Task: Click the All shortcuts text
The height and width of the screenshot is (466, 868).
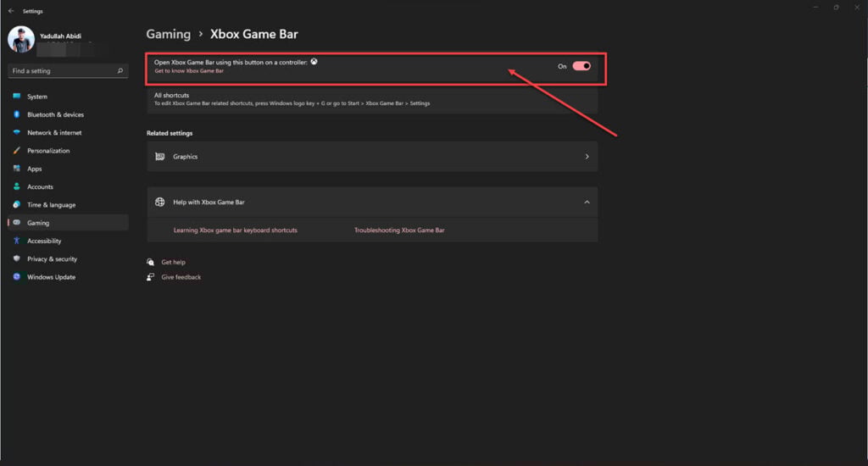Action: (171, 95)
